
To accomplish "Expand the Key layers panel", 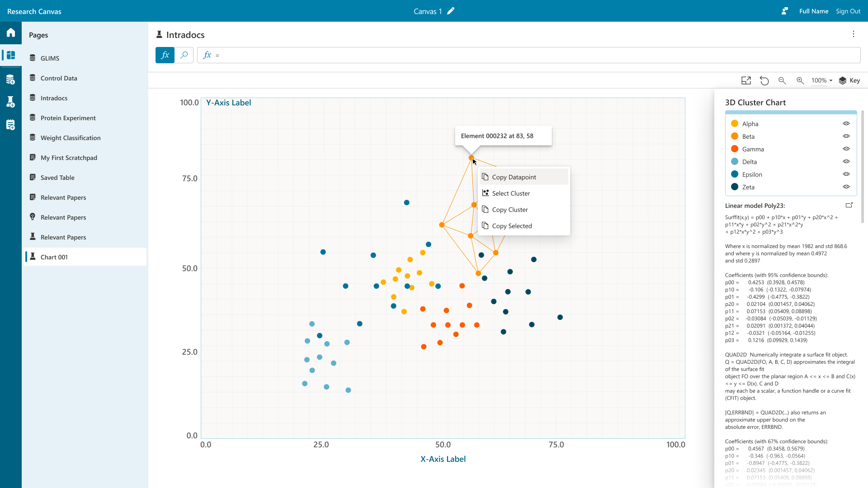I will (849, 80).
